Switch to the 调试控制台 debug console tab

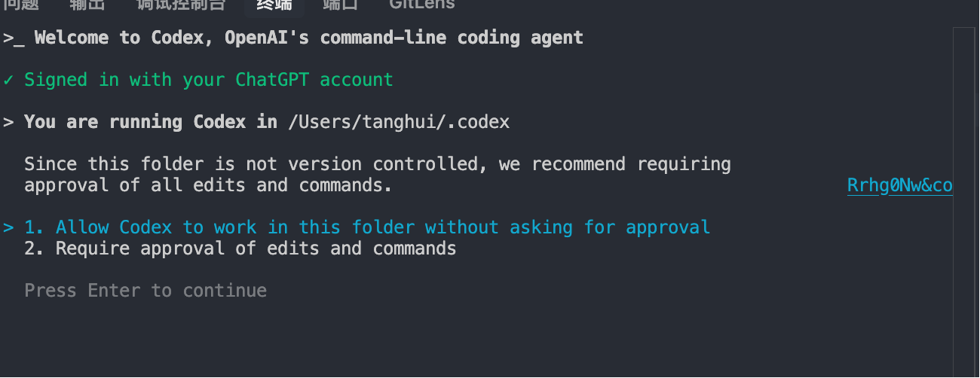click(x=181, y=4)
